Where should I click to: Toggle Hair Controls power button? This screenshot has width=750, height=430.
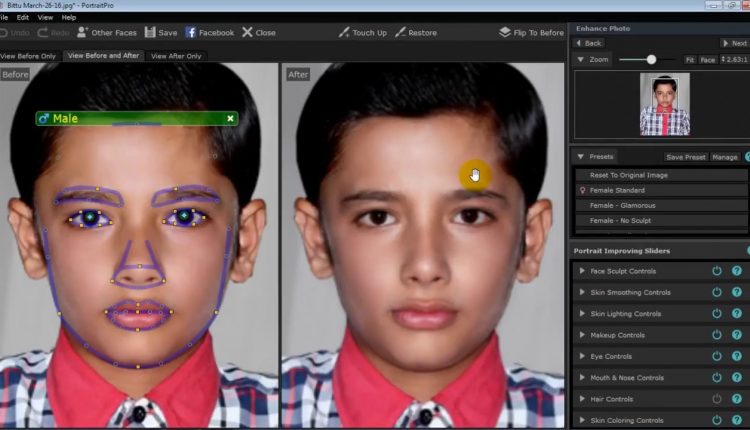717,398
